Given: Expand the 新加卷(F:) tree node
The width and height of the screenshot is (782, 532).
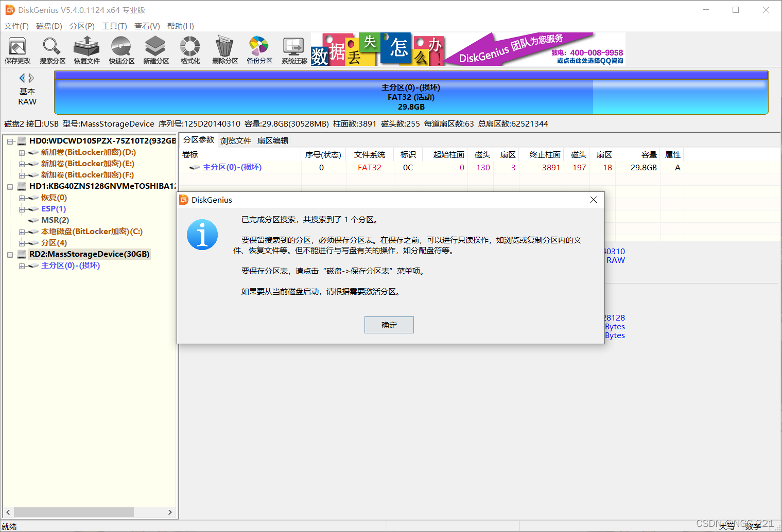Looking at the screenshot, I should tap(22, 175).
